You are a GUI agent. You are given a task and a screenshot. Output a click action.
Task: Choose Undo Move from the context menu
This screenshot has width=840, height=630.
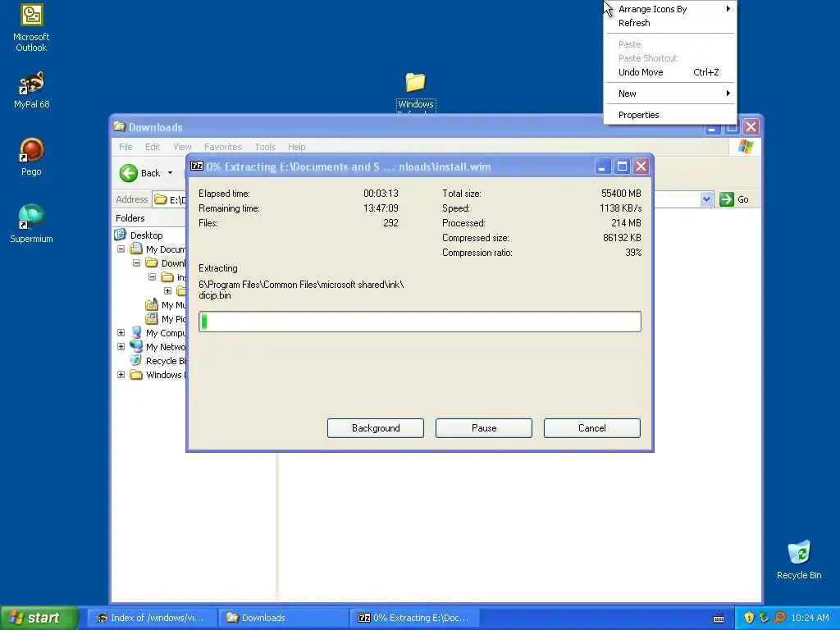[670, 72]
